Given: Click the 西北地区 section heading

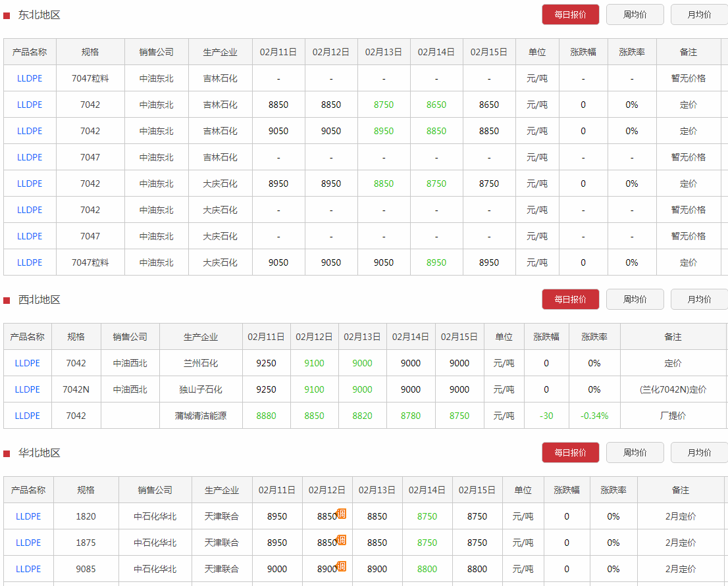Looking at the screenshot, I should [x=39, y=300].
